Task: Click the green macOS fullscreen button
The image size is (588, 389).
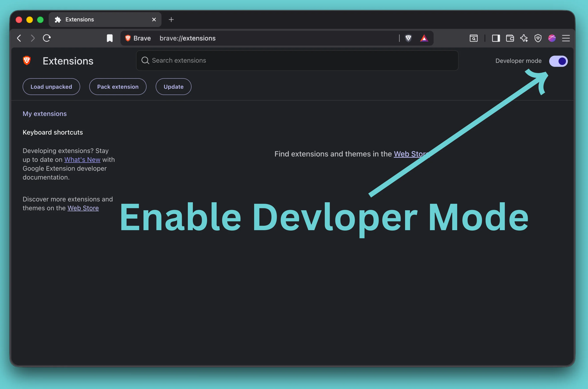Action: (x=40, y=19)
